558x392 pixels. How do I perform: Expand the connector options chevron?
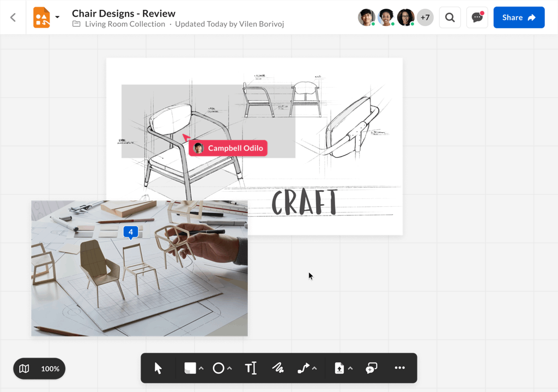click(314, 368)
